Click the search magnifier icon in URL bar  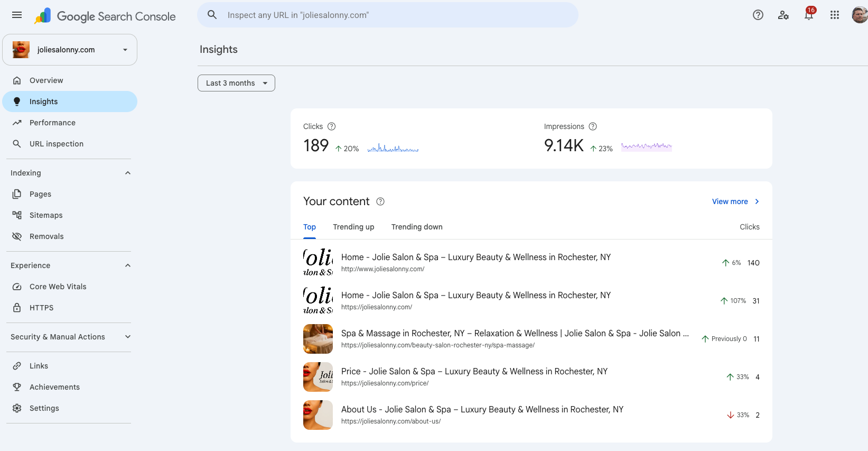tap(212, 15)
